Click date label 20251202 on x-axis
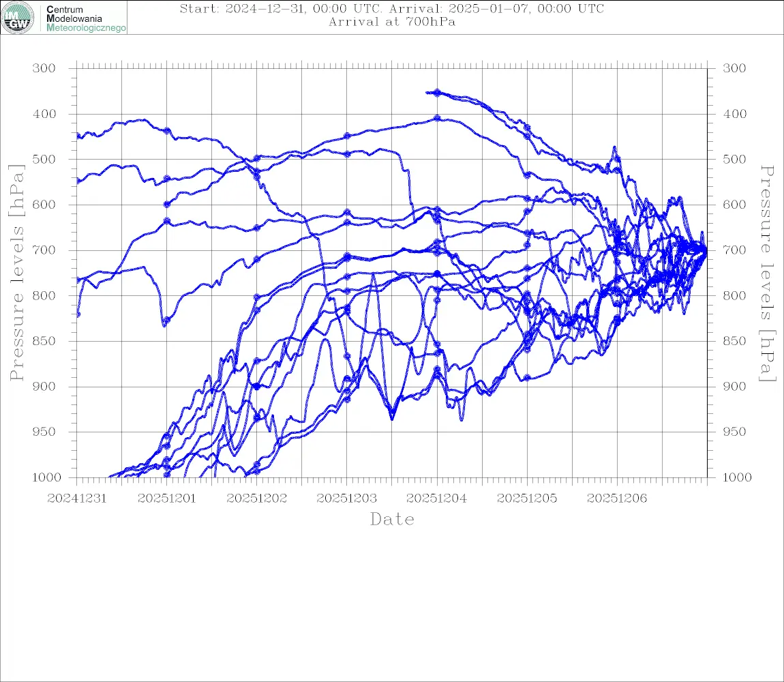Image resolution: width=784 pixels, height=682 pixels. (256, 499)
